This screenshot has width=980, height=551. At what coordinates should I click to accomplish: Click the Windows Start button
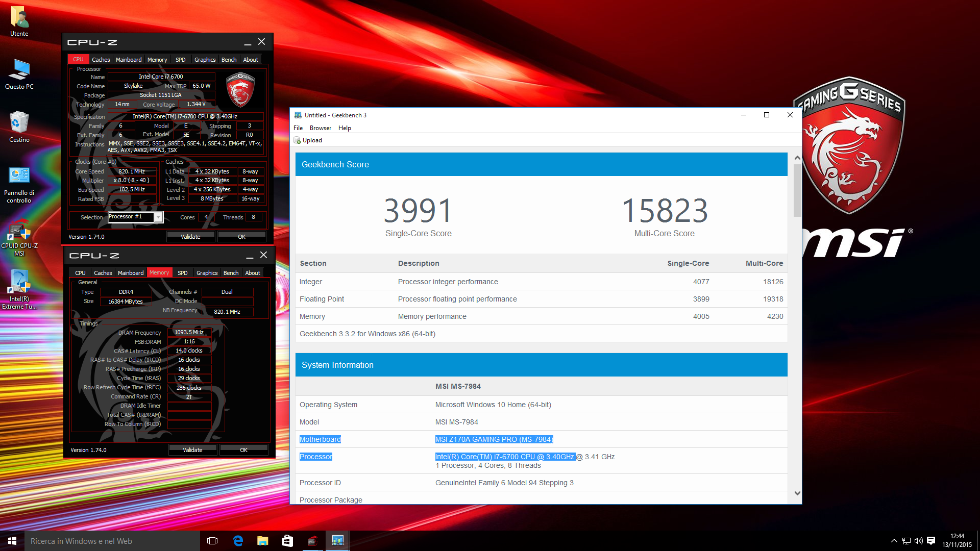[12, 541]
